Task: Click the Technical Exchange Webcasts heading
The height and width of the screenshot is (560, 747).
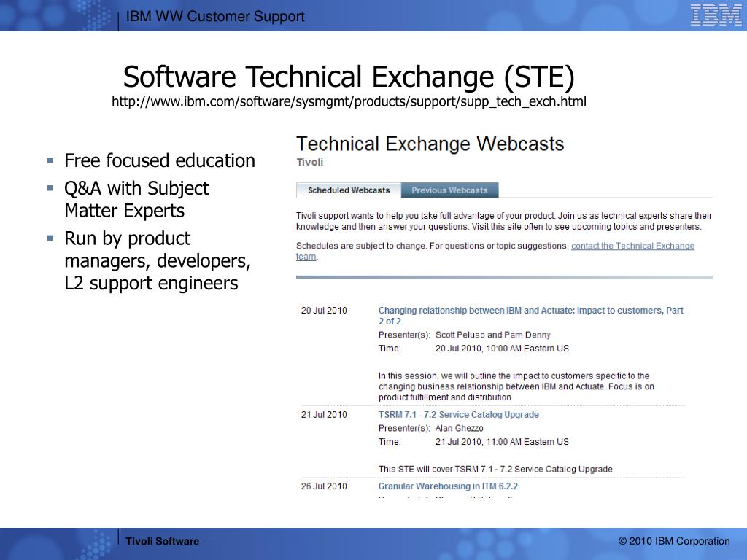Action: 430,144
